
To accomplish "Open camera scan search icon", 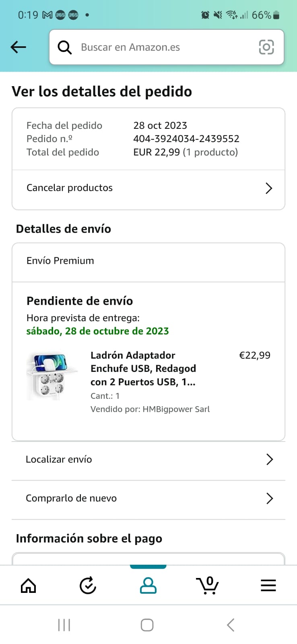I will (266, 47).
